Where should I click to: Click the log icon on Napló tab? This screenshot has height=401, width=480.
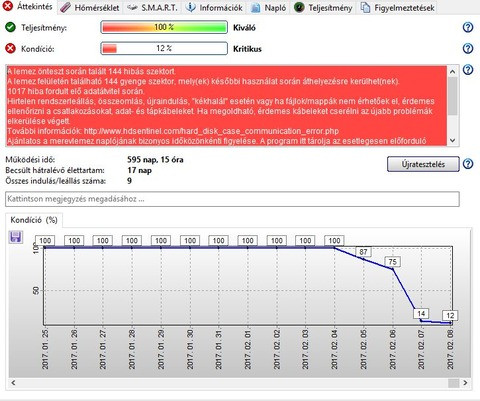[x=255, y=7]
